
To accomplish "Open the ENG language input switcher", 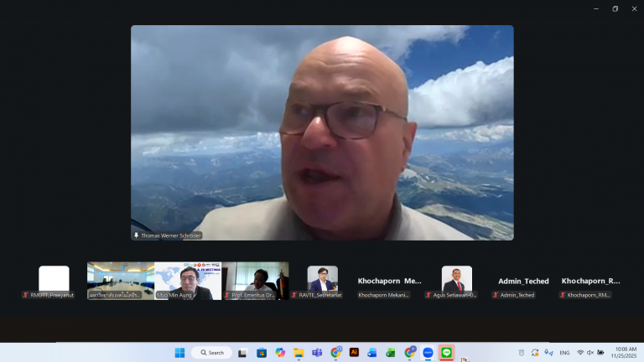I will pyautogui.click(x=564, y=353).
